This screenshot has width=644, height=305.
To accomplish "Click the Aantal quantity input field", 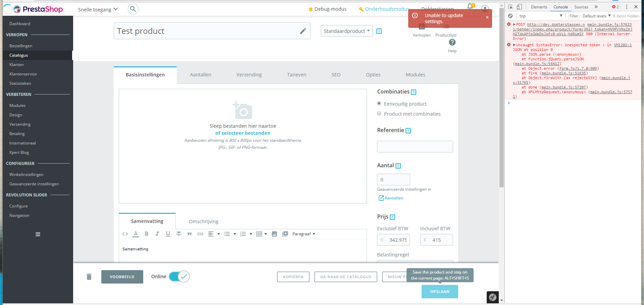I will [393, 180].
